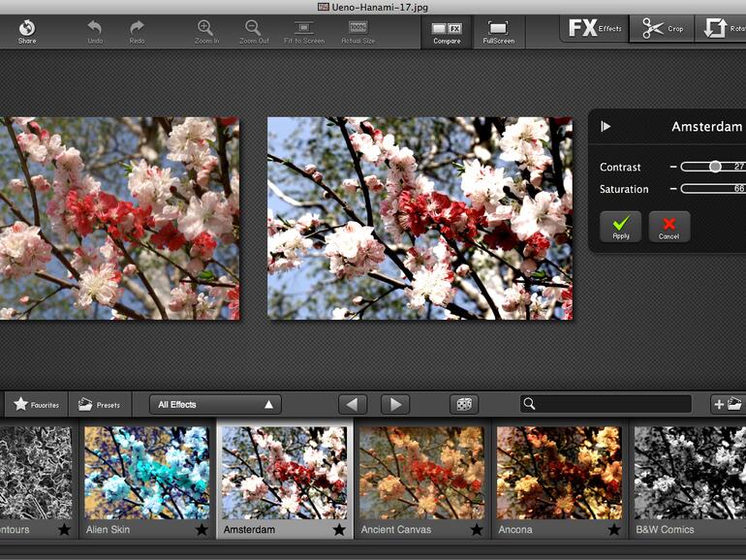Screen dimensions: 746x560
Task: Apply the Amsterdam effect
Action: (620, 227)
